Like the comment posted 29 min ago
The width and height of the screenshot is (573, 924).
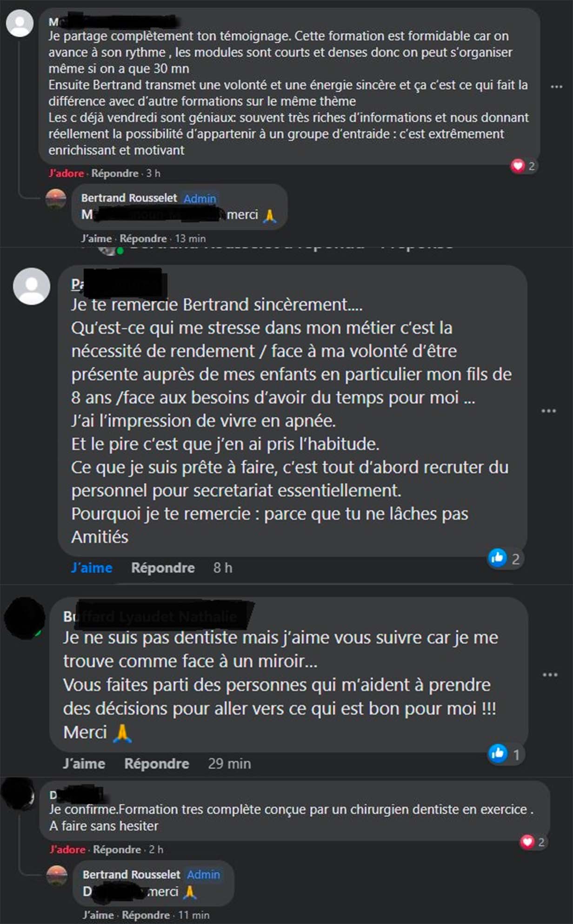point(84,764)
